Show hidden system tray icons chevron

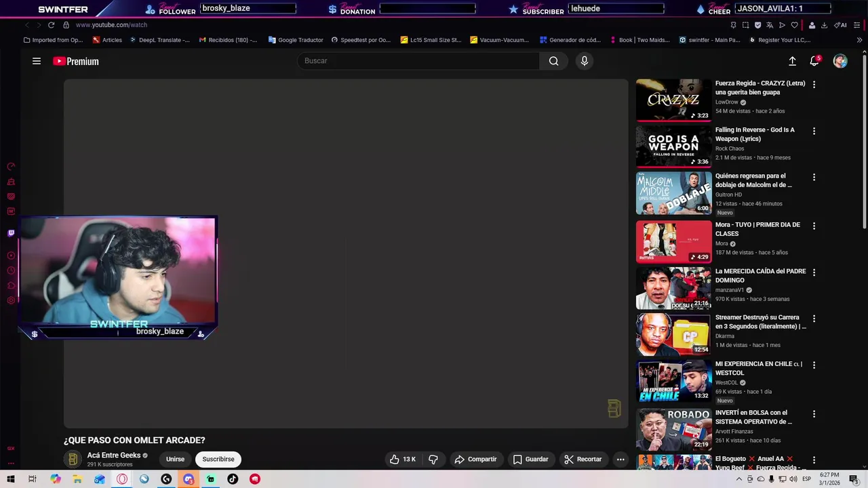point(738,479)
